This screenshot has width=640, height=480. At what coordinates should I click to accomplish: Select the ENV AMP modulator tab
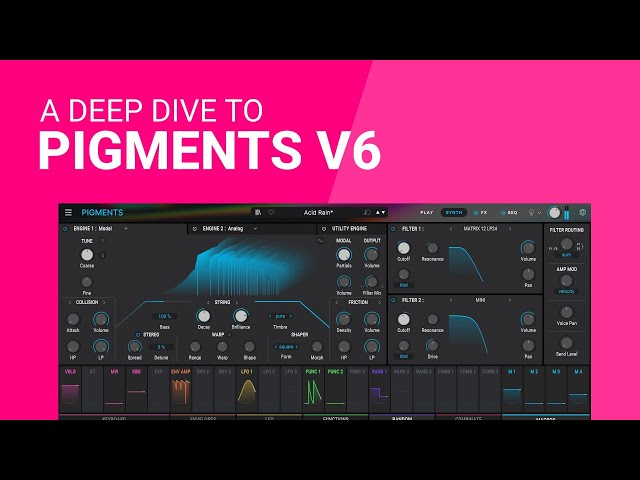[x=180, y=389]
